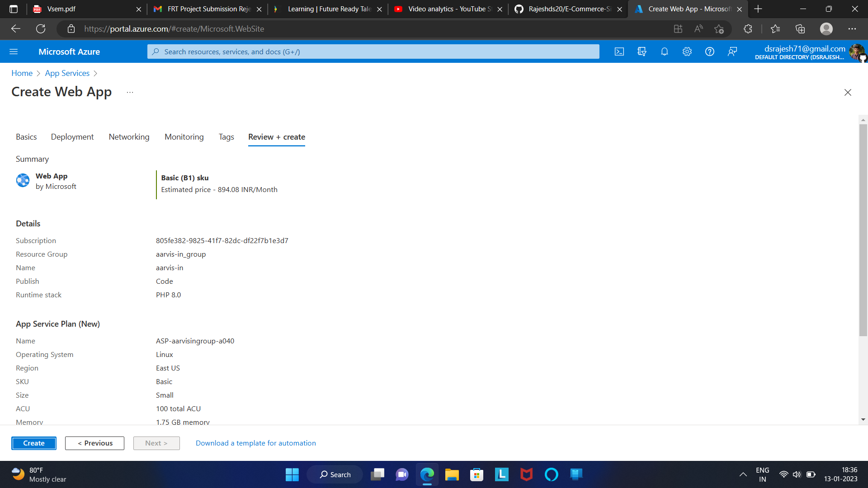Switch to the Basics tab
Image resolution: width=868 pixels, height=488 pixels.
(x=26, y=137)
